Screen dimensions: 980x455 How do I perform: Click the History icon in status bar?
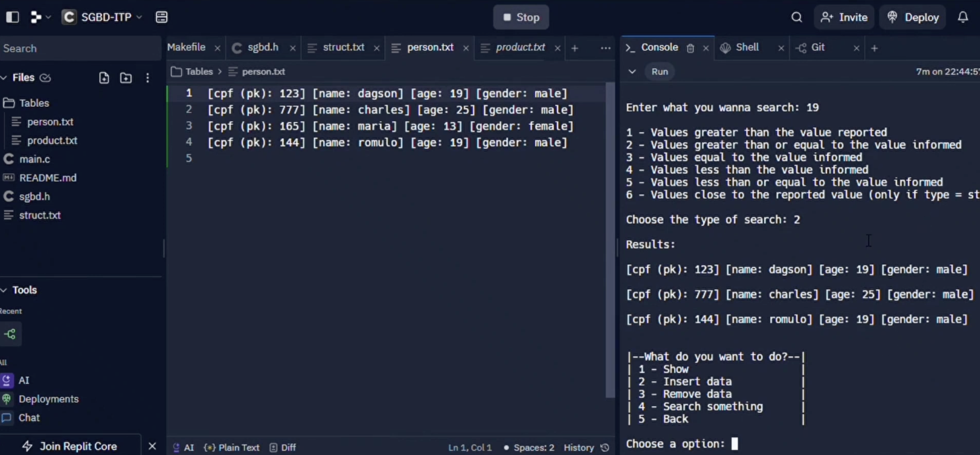[605, 447]
